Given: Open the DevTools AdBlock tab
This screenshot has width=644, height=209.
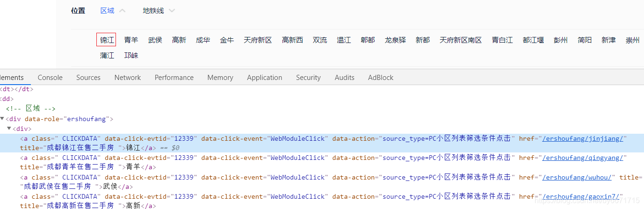Looking at the screenshot, I should tap(381, 78).
